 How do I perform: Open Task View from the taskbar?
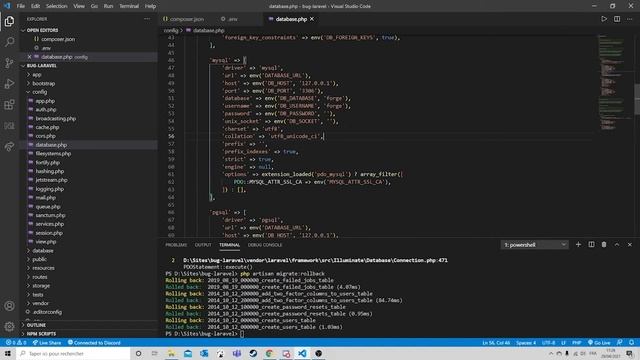click(x=155, y=353)
